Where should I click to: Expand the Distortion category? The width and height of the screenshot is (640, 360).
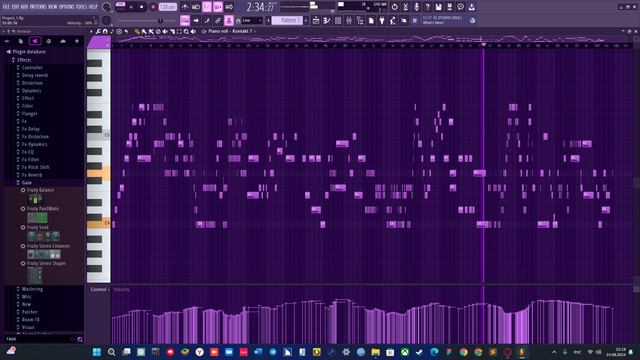pyautogui.click(x=32, y=83)
